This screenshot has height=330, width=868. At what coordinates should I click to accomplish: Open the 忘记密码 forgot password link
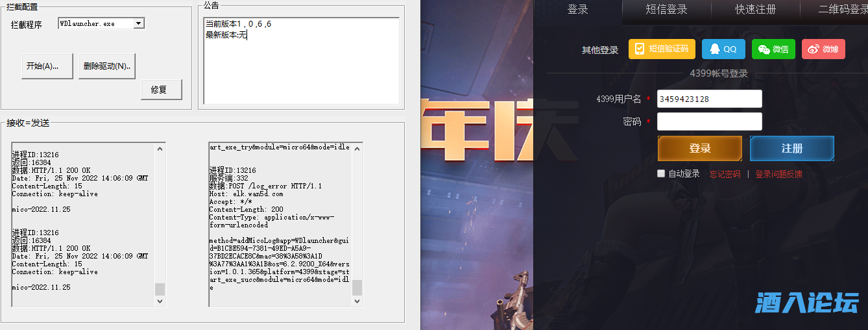pos(725,174)
